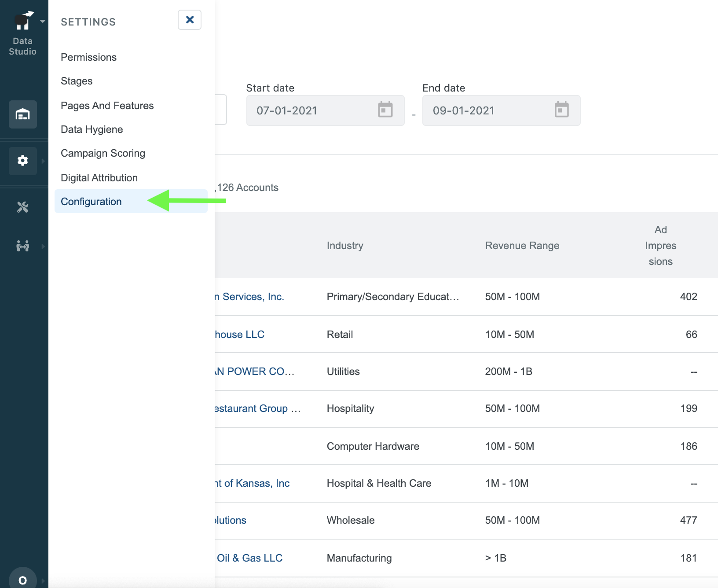Select Pages And Features menu item
718x588 pixels.
107,106
